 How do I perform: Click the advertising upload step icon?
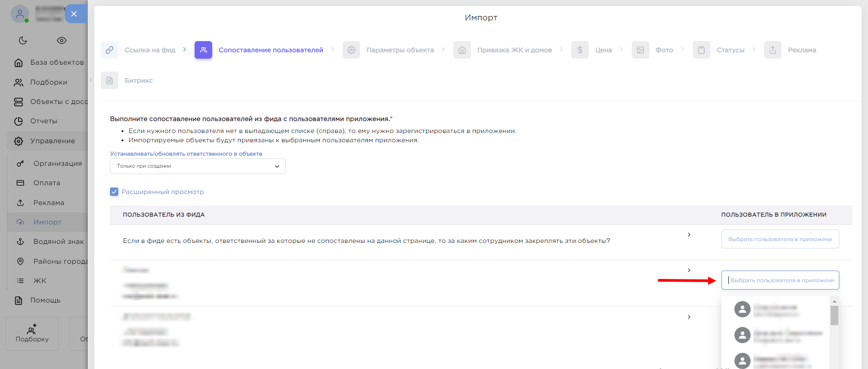(772, 50)
